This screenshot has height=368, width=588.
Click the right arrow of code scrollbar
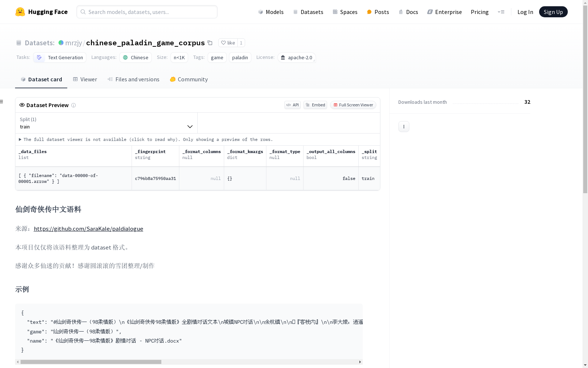click(x=360, y=362)
